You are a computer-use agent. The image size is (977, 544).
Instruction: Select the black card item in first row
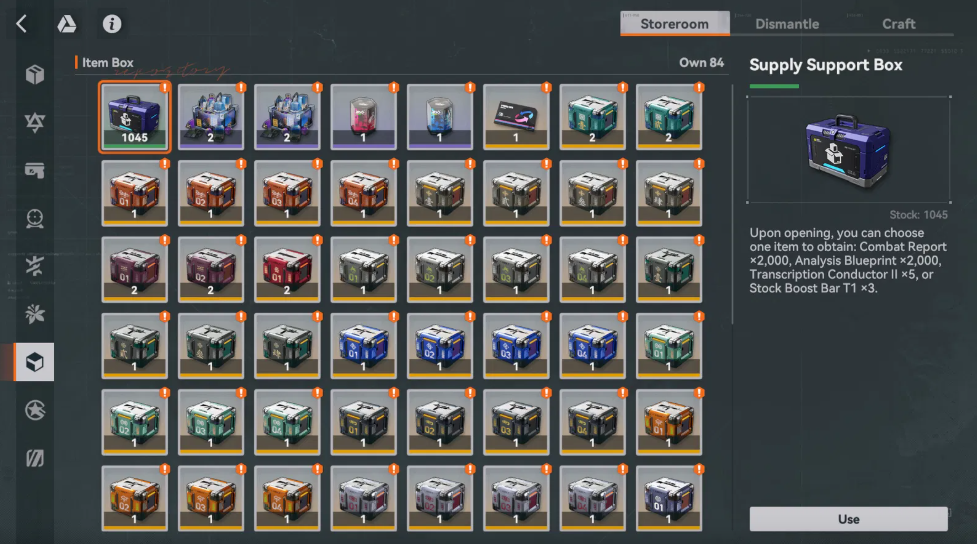tap(516, 117)
